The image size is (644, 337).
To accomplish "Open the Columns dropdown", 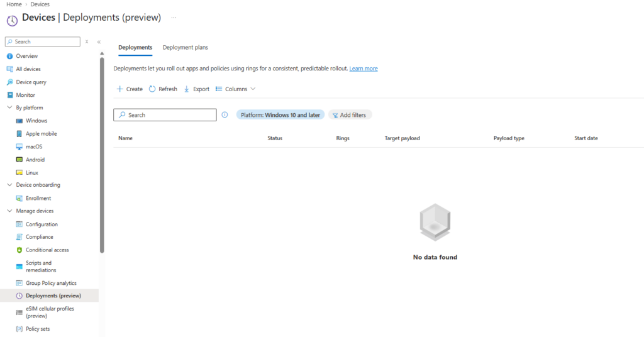I will click(236, 89).
